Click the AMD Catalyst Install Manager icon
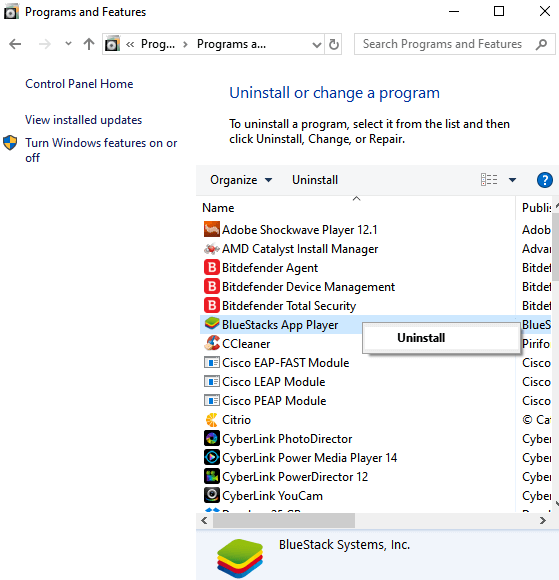 (x=212, y=249)
